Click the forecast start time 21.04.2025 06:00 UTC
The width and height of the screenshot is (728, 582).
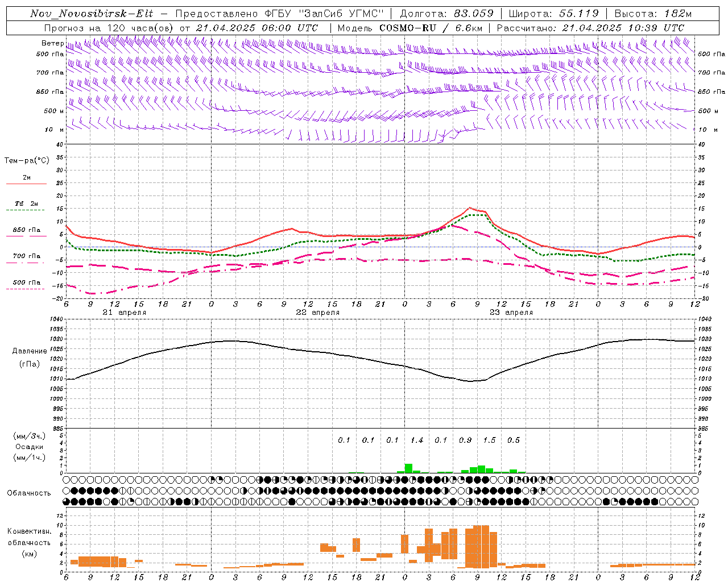(257, 27)
